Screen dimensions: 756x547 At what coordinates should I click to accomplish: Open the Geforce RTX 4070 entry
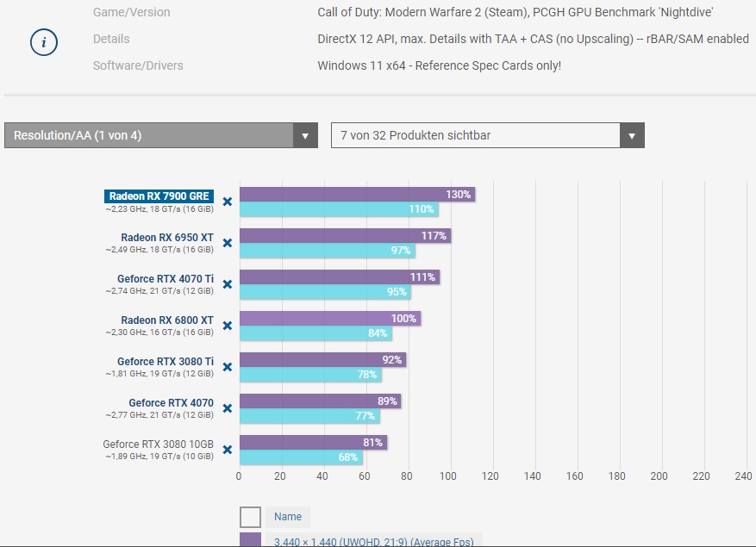pyautogui.click(x=172, y=403)
